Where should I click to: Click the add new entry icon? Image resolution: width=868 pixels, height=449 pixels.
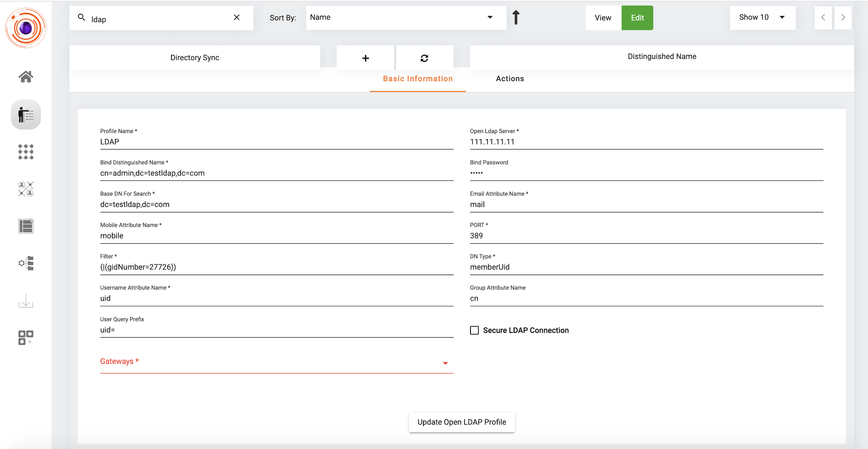[365, 58]
